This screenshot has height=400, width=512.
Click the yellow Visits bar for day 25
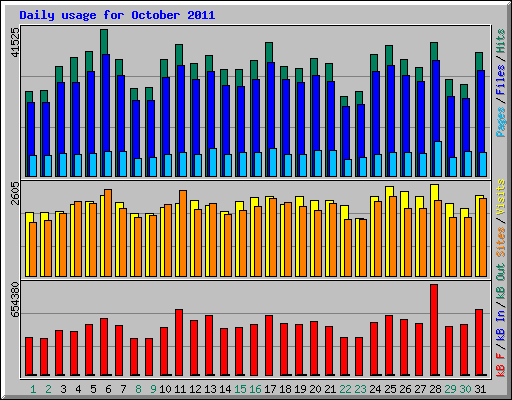(x=389, y=191)
